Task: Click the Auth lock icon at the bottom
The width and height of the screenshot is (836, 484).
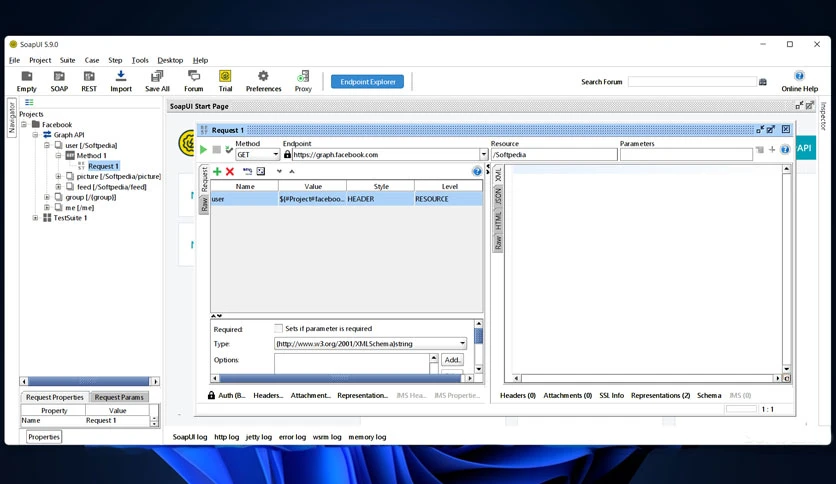Action: tap(211, 396)
